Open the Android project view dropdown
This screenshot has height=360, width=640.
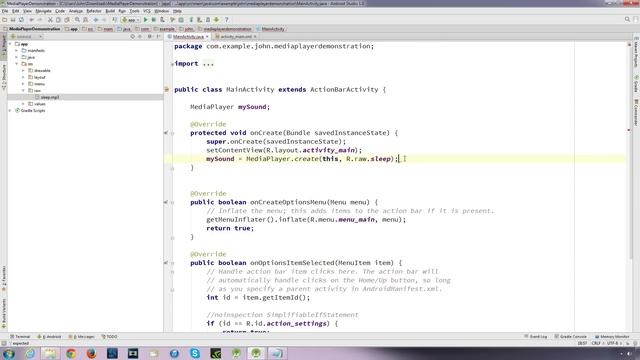pyautogui.click(x=27, y=36)
